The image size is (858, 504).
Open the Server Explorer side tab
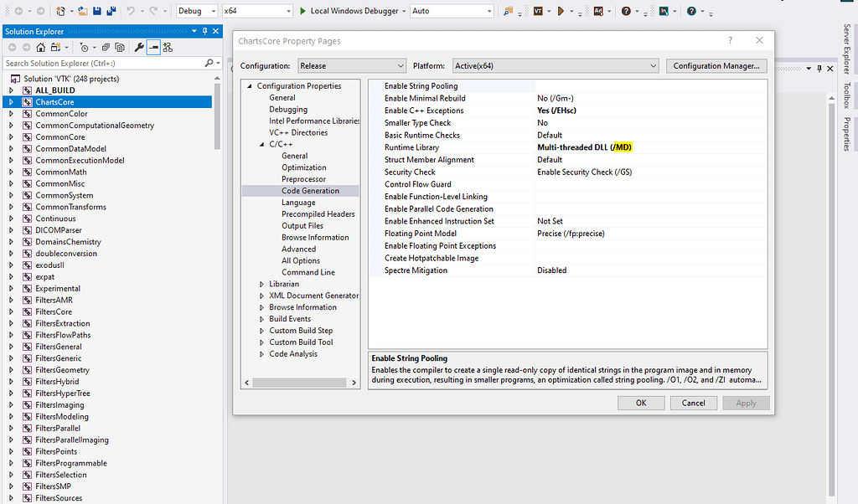(x=847, y=49)
